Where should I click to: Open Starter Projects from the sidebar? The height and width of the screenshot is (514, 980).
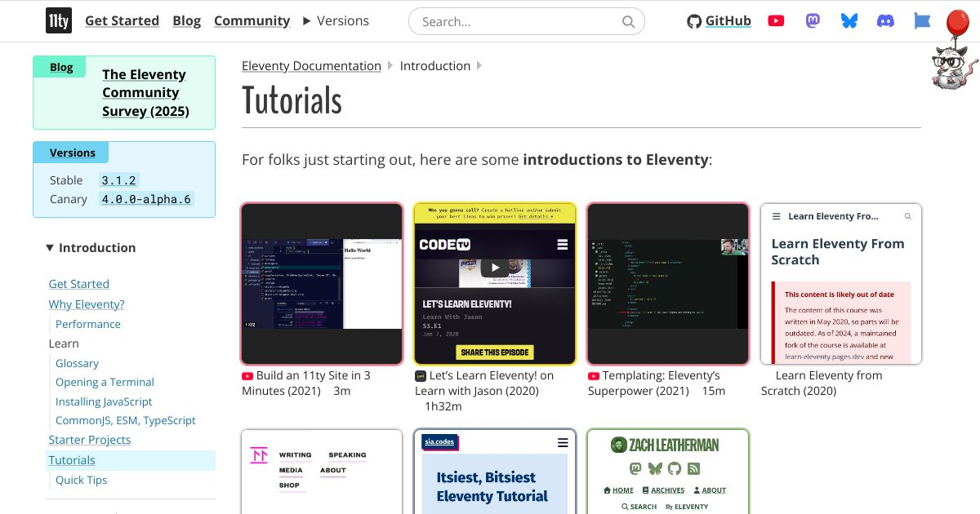90,439
